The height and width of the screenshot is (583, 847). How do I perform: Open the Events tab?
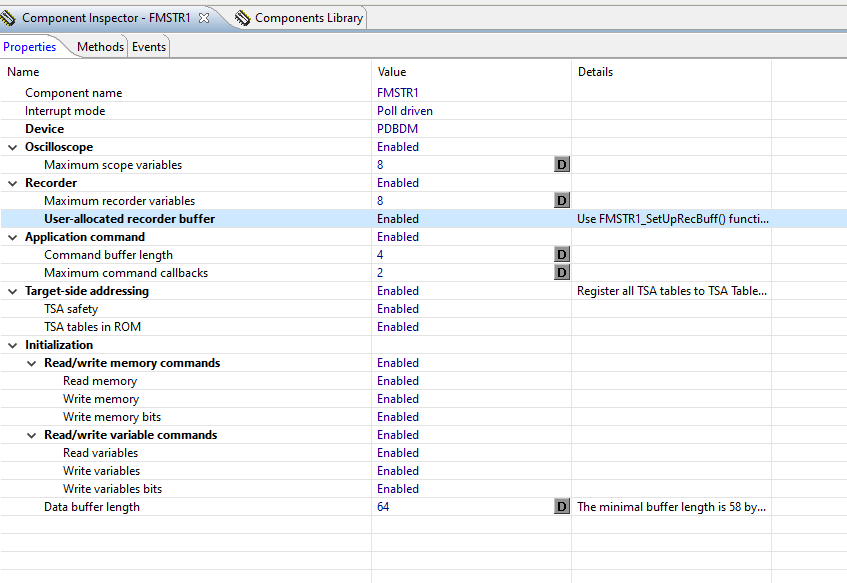tap(149, 47)
